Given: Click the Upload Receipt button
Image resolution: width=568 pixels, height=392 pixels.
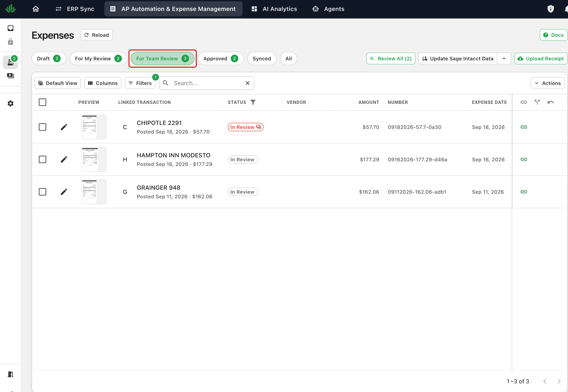Looking at the screenshot, I should tap(541, 59).
